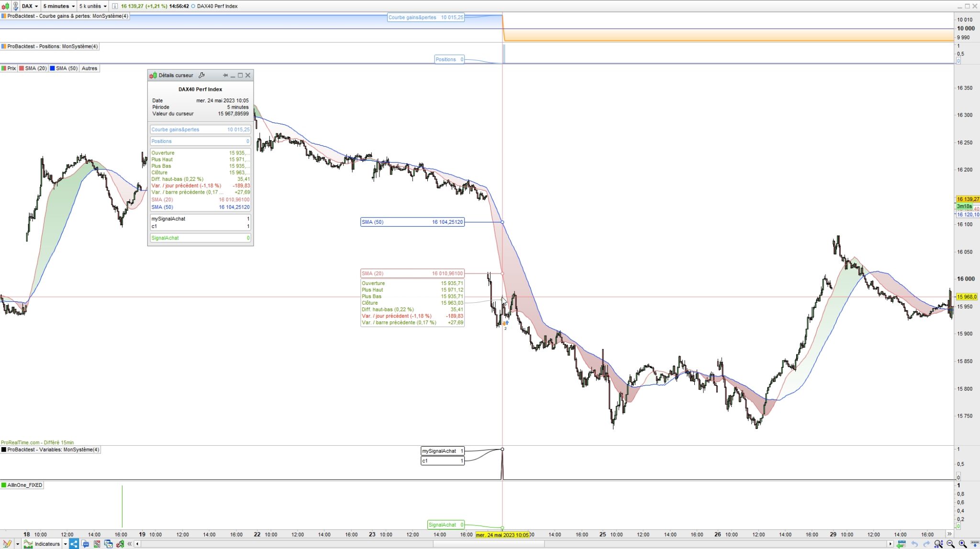The image size is (980, 549).
Task: Select the Autres tab
Action: (89, 68)
